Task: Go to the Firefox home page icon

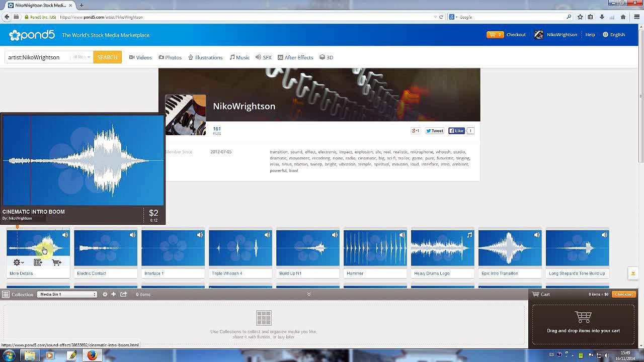Action: 623,17
